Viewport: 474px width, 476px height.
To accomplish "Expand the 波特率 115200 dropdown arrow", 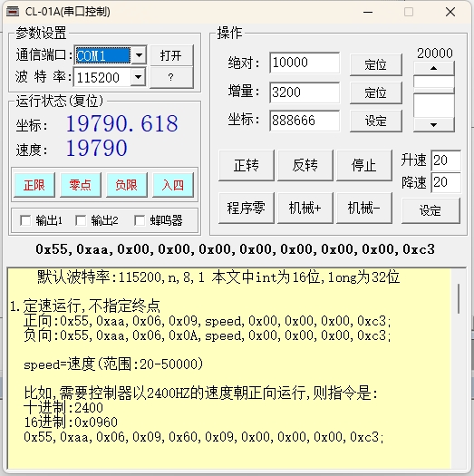I will pos(138,77).
